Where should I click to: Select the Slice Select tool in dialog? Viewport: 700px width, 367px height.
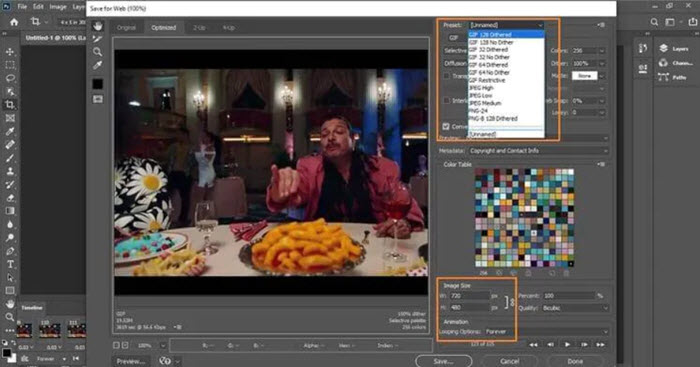[98, 39]
